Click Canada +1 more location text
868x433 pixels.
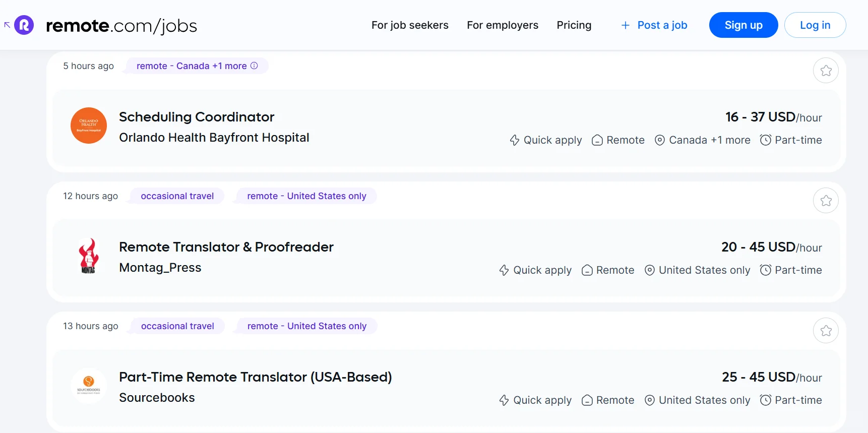(710, 140)
